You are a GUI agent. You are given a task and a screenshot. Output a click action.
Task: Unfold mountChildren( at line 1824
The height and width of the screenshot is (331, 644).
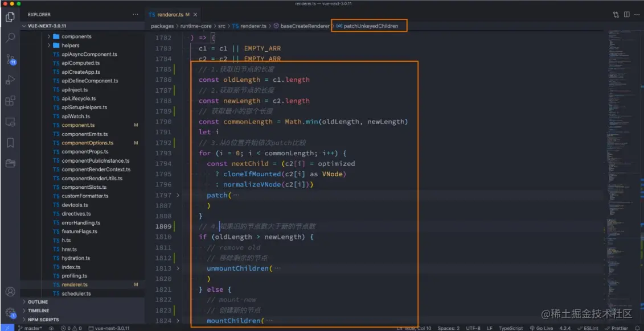pos(178,321)
